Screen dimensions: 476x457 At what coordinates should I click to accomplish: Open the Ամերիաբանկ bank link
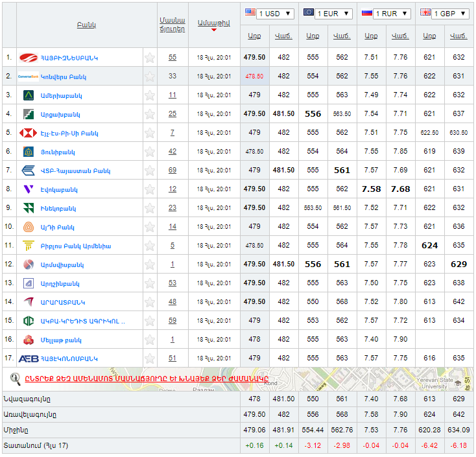point(62,96)
